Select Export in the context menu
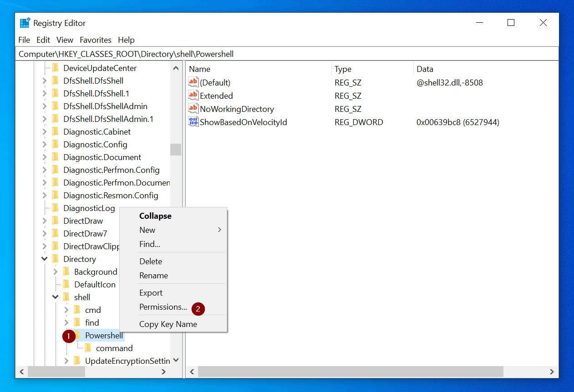Viewport: 574px width, 392px height. point(173,293)
